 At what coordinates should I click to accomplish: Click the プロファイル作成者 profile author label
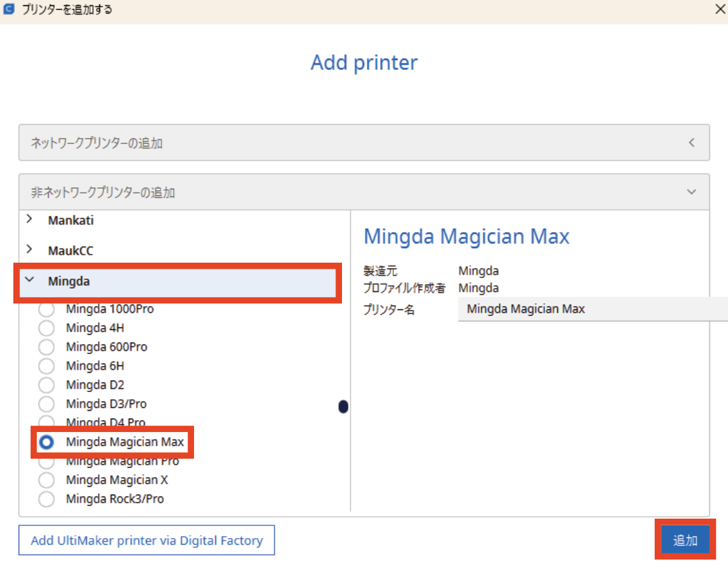tap(405, 288)
